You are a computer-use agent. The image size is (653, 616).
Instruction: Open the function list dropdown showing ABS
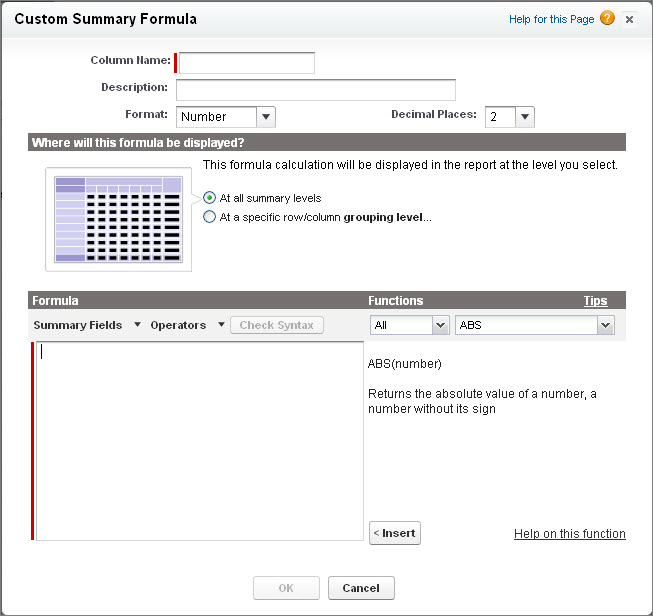(534, 325)
